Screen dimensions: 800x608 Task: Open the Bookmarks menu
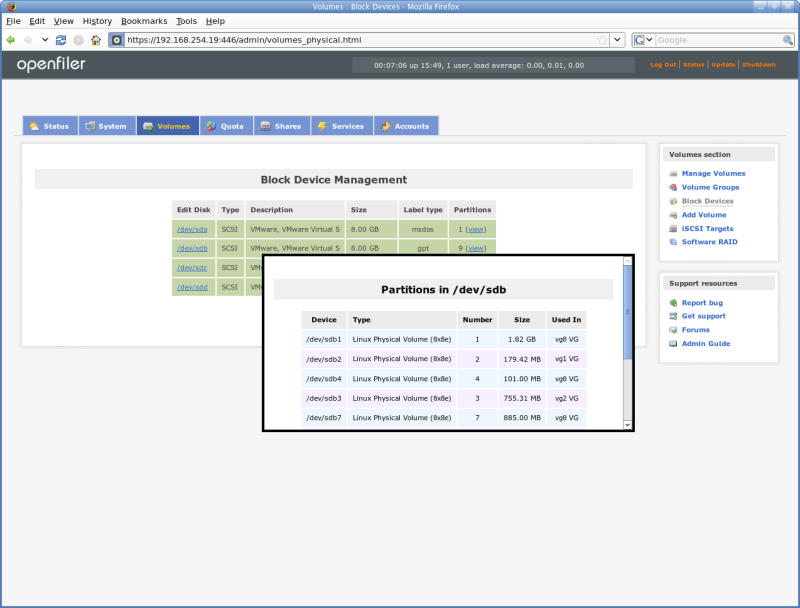[144, 21]
